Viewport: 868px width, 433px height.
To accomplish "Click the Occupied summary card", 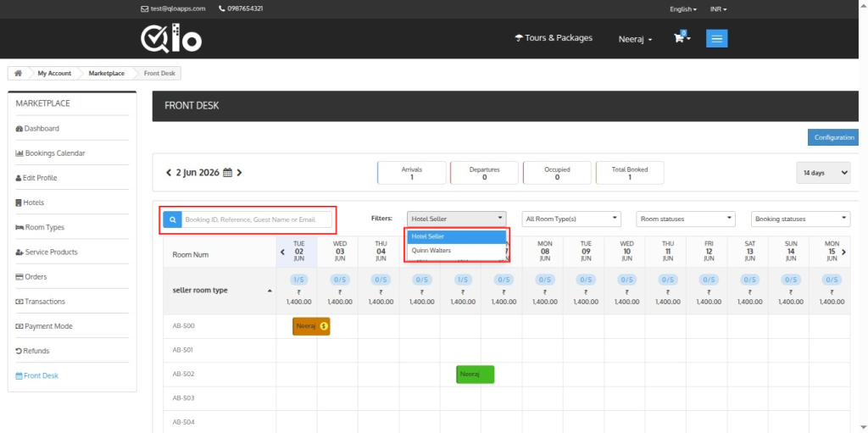I will 557,173.
